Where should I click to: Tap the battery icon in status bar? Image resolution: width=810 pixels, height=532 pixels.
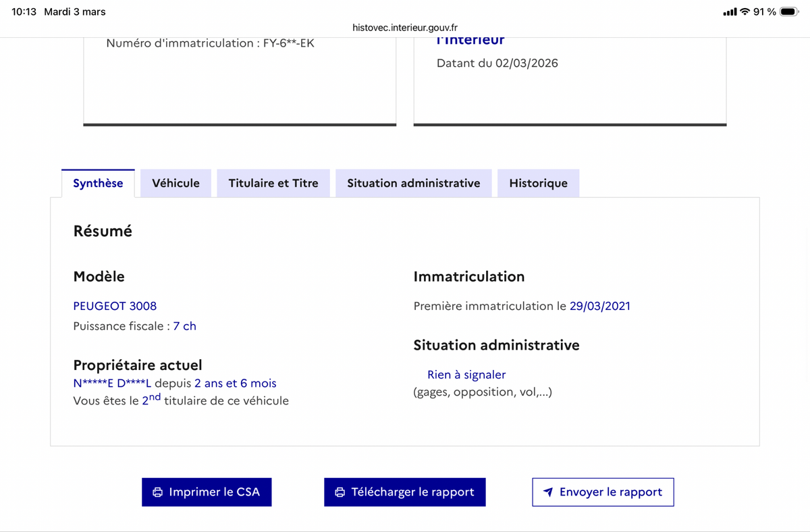[x=789, y=11]
